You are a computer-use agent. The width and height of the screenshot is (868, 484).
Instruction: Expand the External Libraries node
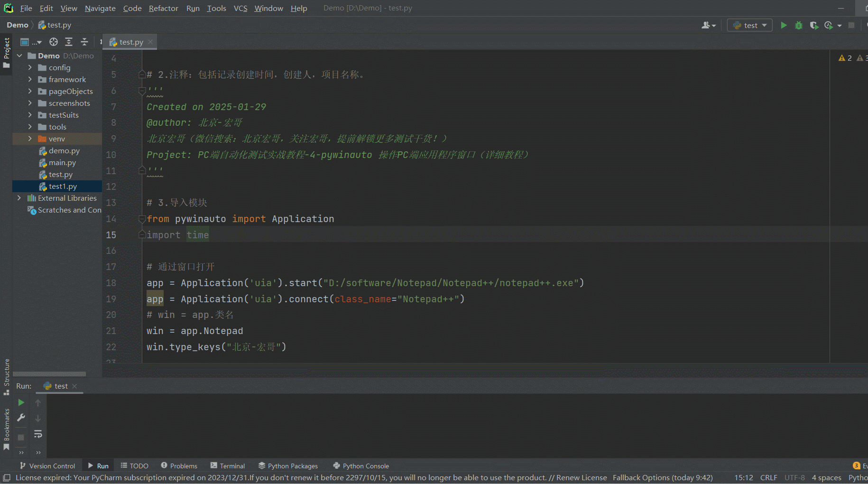point(19,198)
